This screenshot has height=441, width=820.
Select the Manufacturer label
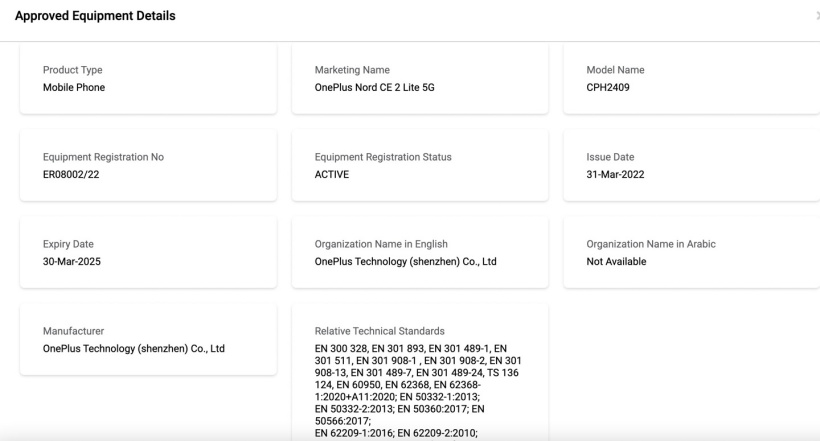[73, 331]
